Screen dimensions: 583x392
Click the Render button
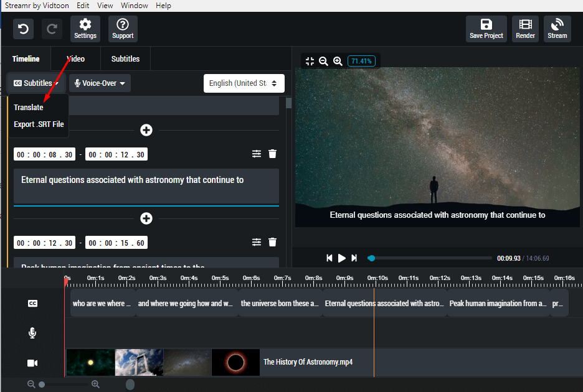(x=525, y=29)
